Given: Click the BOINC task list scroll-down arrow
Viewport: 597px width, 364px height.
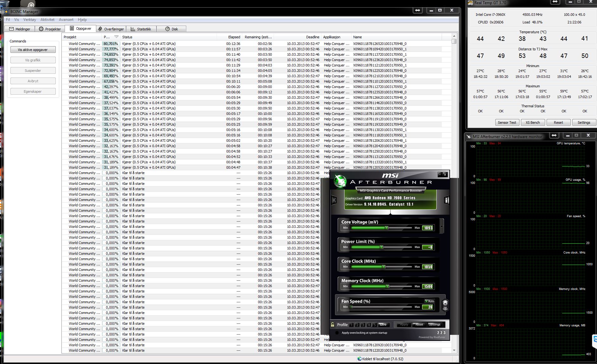Looking at the screenshot, I should pos(454,350).
